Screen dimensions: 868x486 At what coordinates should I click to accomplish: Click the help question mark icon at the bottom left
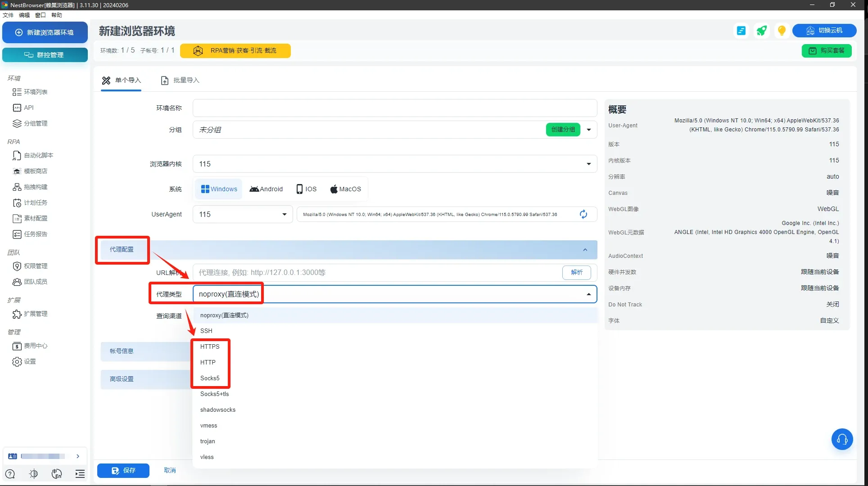10,473
